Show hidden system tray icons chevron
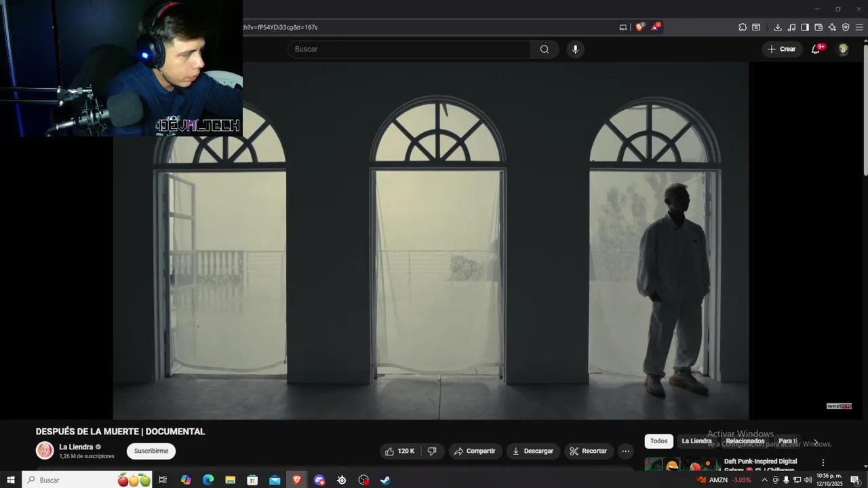Screen dimensions: 868x488 point(765,480)
